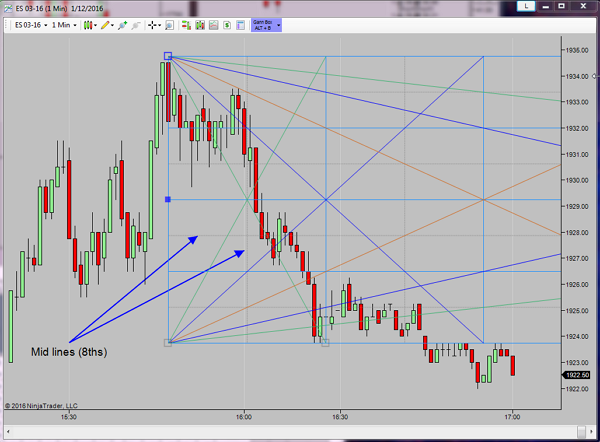Click the 15:30 time axis label

click(x=68, y=417)
